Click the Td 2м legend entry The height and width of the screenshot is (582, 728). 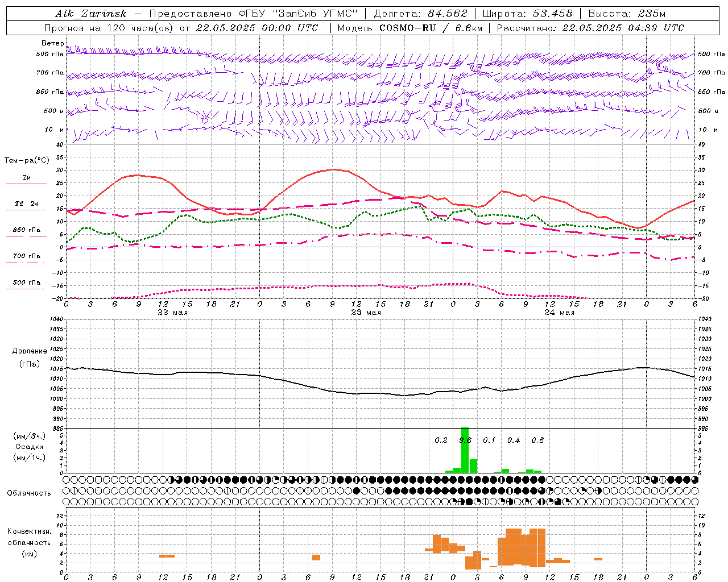pyautogui.click(x=27, y=203)
